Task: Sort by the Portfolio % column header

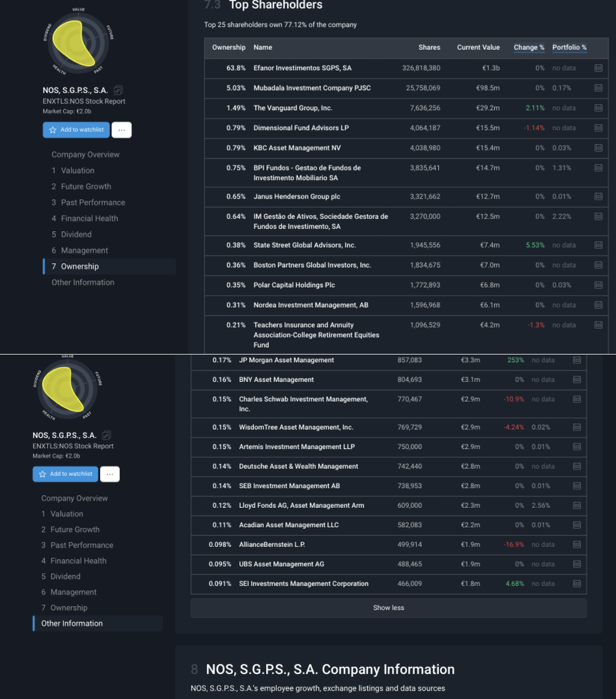Action: pyautogui.click(x=569, y=48)
